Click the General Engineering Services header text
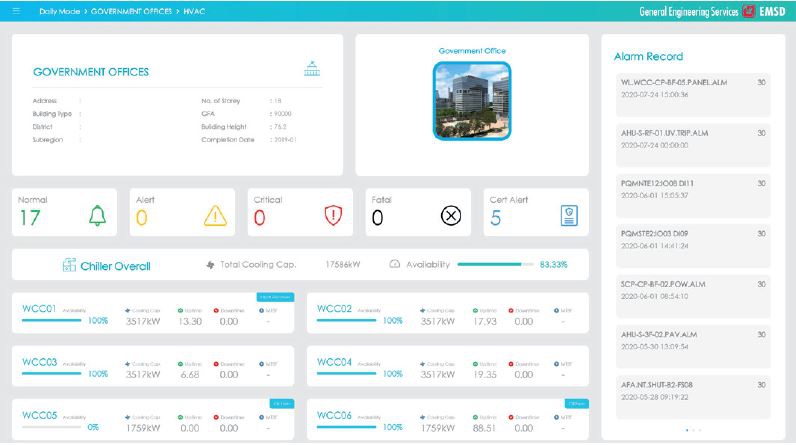This screenshot has width=796, height=445. (688, 12)
